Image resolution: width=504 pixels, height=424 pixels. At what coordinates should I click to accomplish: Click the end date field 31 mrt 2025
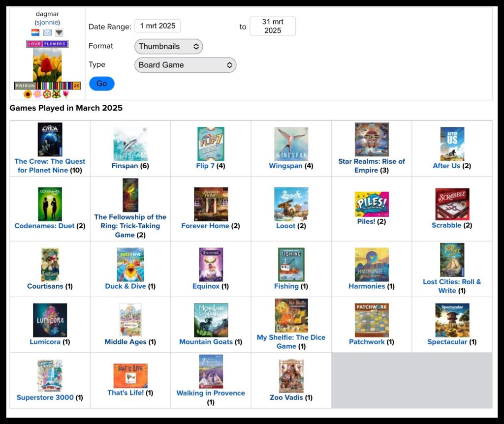click(x=273, y=26)
